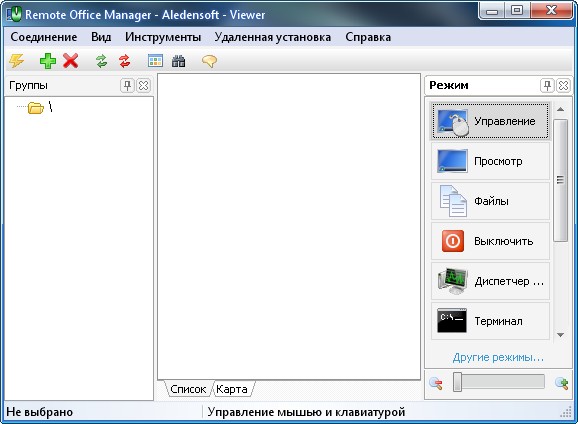Pin the Группы panel
The width and height of the screenshot is (578, 424).
[127, 86]
